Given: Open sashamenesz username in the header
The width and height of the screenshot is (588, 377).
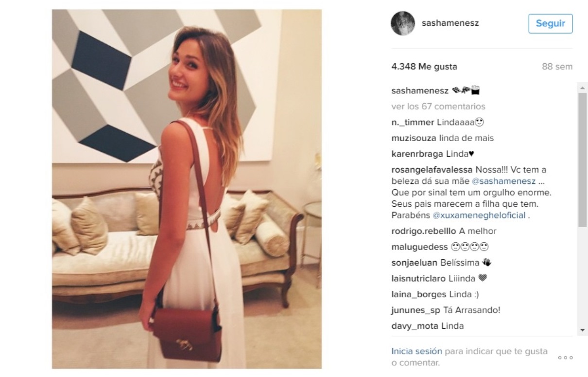Looking at the screenshot, I should (x=450, y=23).
